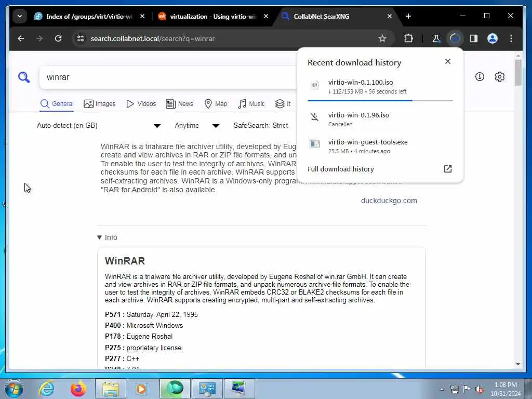This screenshot has height=399, width=532.
Task: Toggle the browser side panel
Action: [474, 38]
